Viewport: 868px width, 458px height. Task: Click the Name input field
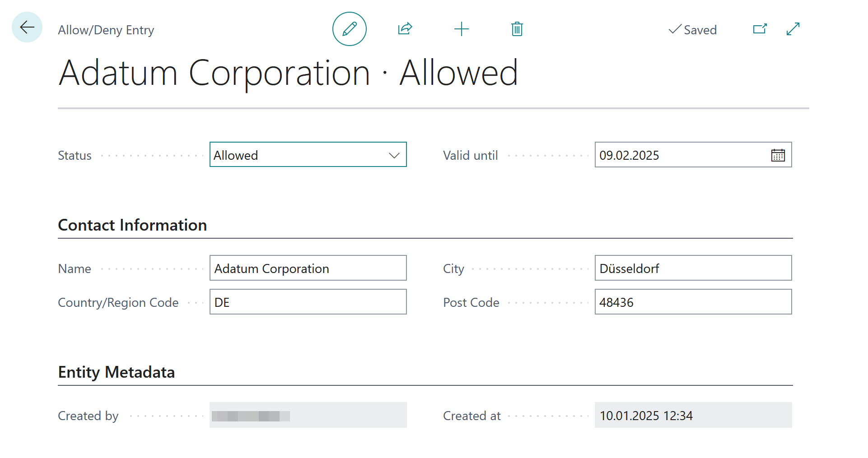tap(308, 268)
